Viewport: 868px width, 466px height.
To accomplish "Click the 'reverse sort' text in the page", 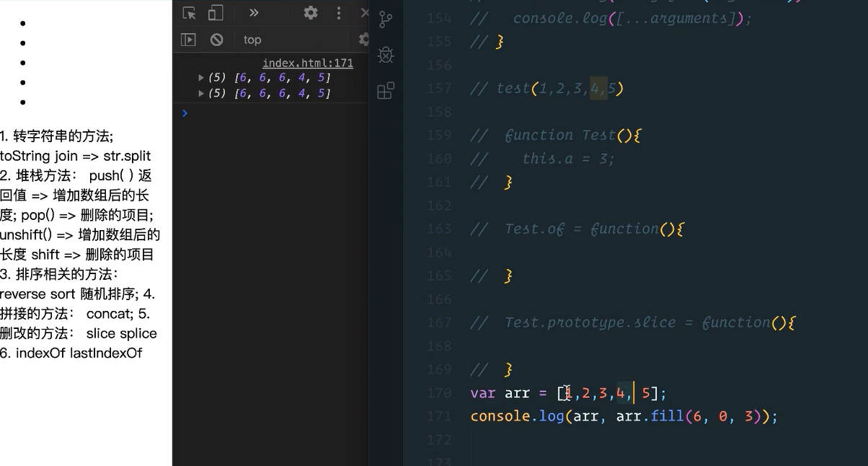I will [38, 294].
